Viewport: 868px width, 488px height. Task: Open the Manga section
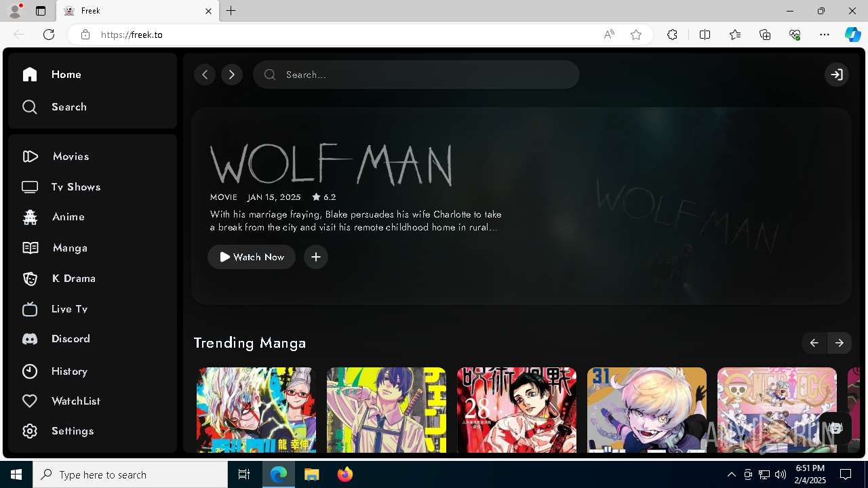(54, 248)
